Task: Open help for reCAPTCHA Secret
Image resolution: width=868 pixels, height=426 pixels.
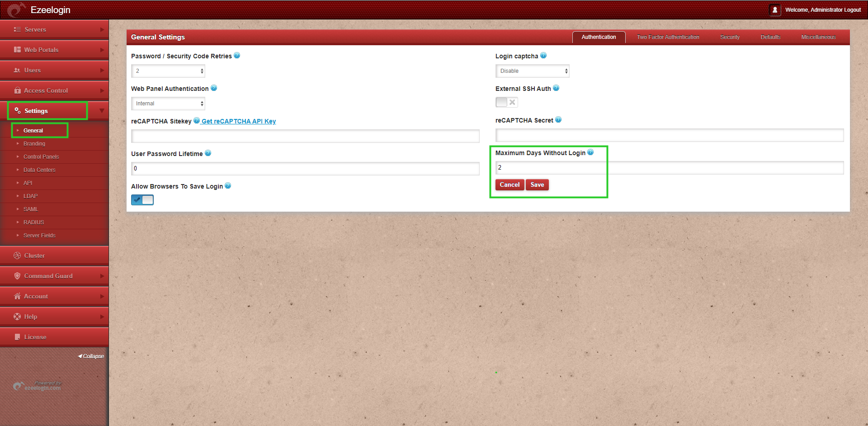Action: [x=558, y=120]
